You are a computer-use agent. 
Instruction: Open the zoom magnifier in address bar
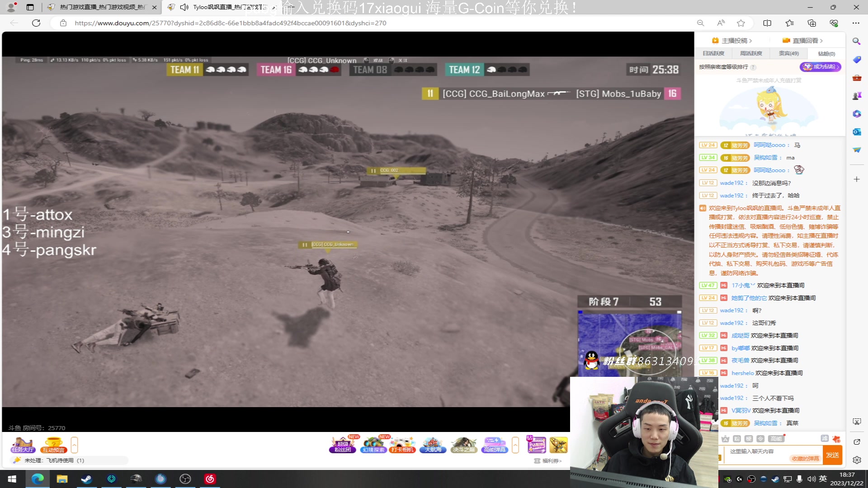700,23
